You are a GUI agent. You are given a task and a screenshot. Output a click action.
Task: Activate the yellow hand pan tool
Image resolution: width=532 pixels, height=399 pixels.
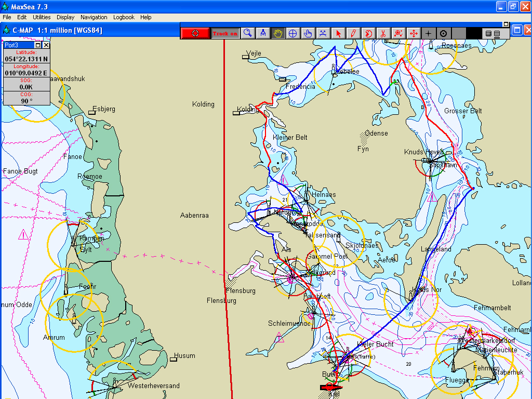click(x=278, y=33)
